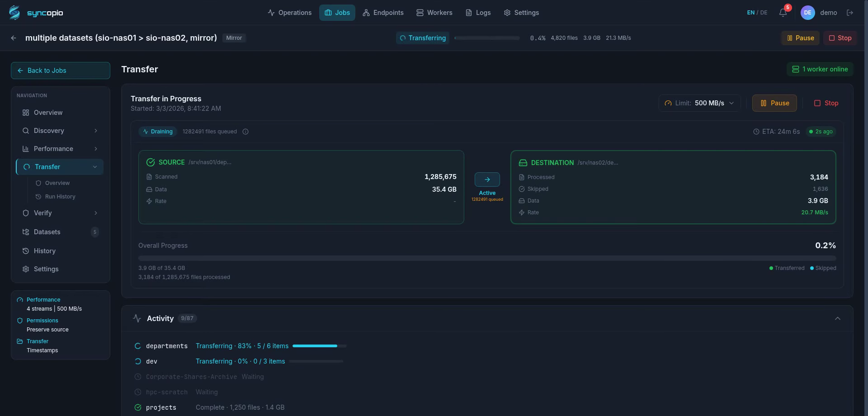Click the info icon beside files queued
868x416 pixels.
click(245, 132)
